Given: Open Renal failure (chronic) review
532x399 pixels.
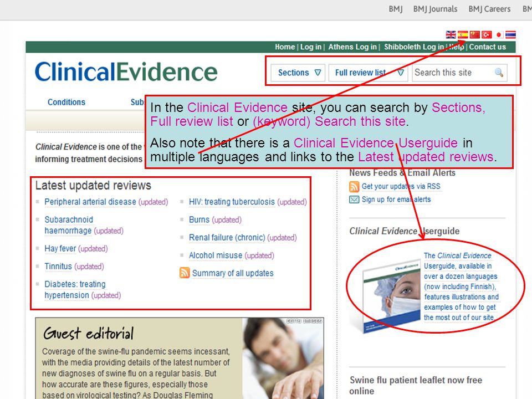Looking at the screenshot, I should tap(227, 238).
